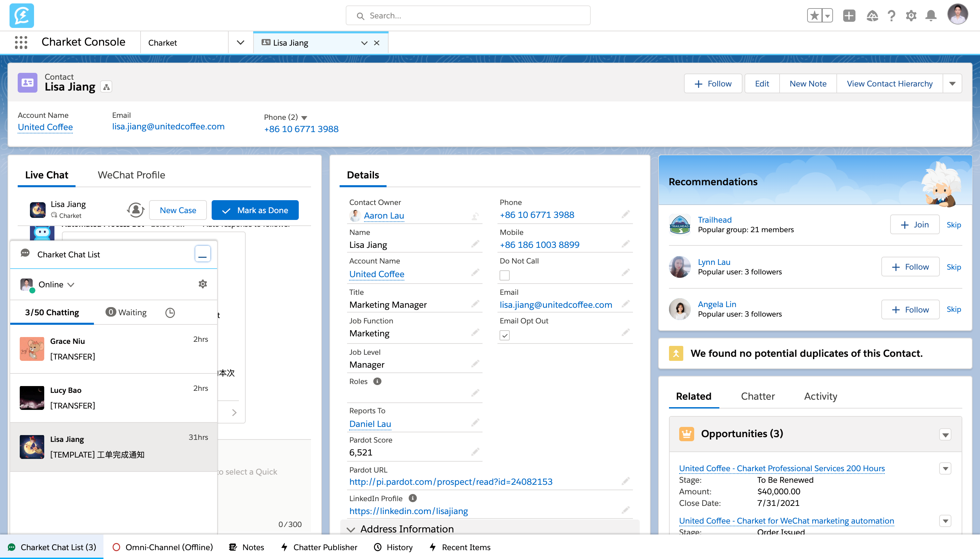Open contact hierarchy icon next to Lisa Jiang
This screenshot has width=980, height=559.
pos(106,87)
